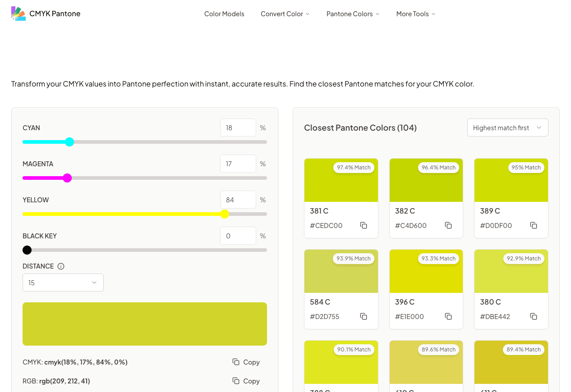Copy hex code #D0DF00 of 389 C
Viewport: 571px width, 392px height.
tap(534, 225)
